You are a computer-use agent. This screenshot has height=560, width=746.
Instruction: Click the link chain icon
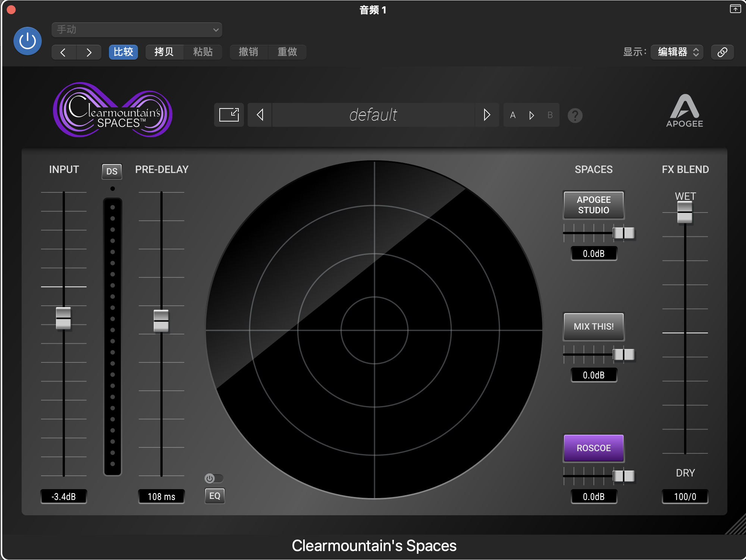click(x=722, y=52)
